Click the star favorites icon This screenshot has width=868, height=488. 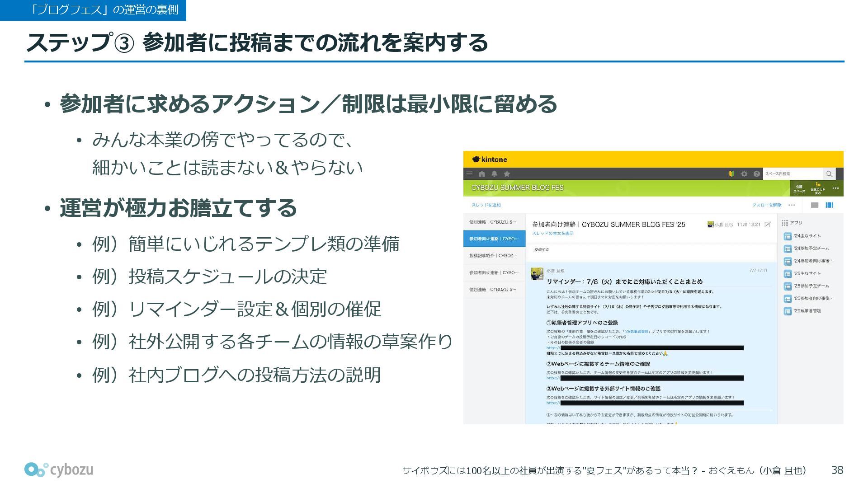(x=507, y=174)
